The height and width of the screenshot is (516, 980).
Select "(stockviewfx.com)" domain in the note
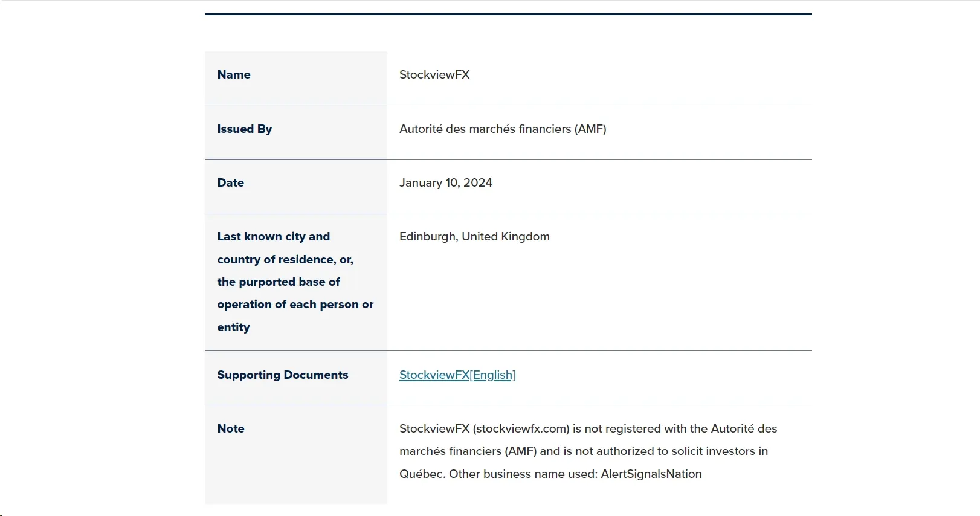[x=521, y=429]
